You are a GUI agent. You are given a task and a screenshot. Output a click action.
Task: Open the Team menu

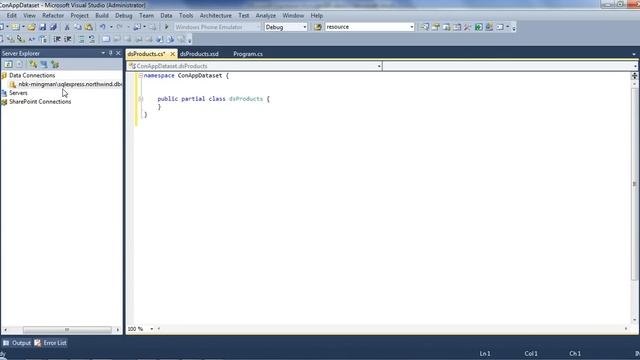(x=146, y=16)
